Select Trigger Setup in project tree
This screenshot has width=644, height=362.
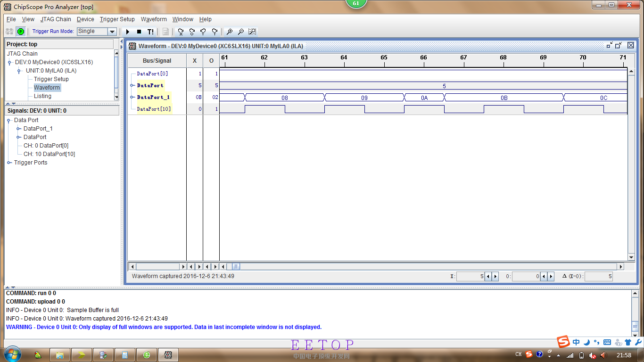(x=51, y=79)
